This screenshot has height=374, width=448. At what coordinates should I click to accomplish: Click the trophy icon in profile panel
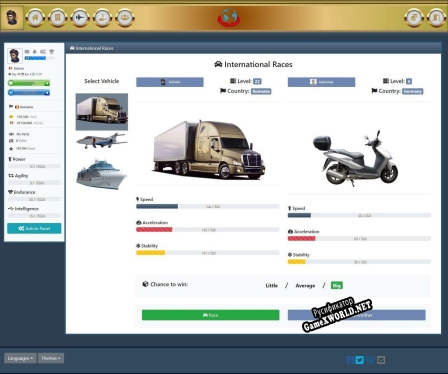pos(51,52)
